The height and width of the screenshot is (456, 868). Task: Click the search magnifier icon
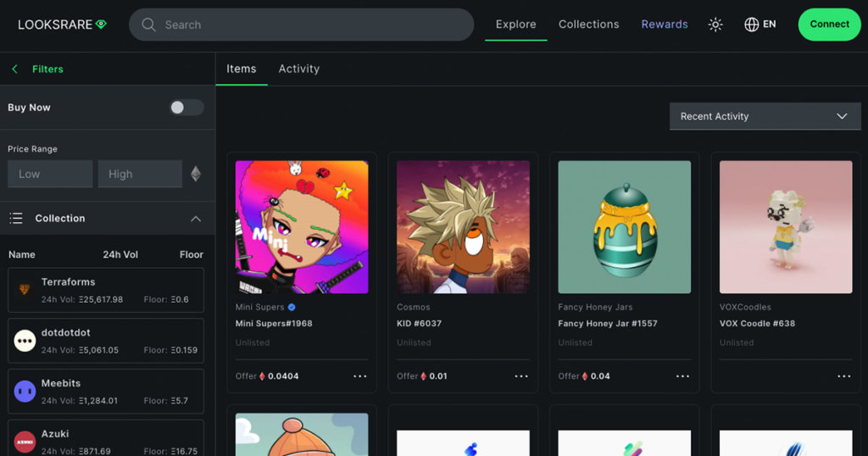click(148, 25)
